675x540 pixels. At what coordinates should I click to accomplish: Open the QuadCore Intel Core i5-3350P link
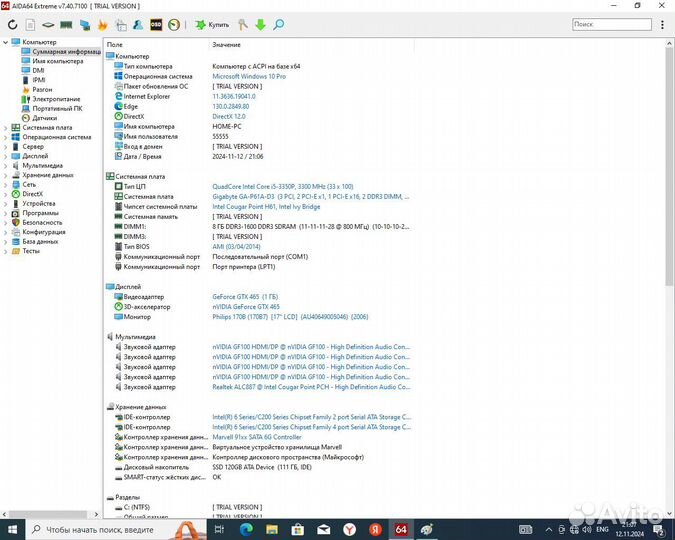(x=282, y=186)
